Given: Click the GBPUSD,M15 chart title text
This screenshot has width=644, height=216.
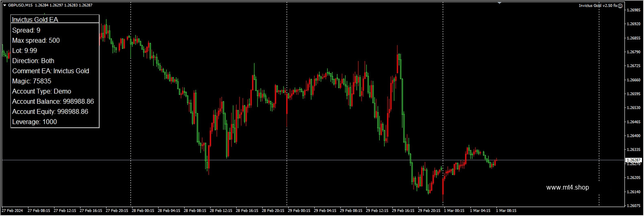Looking at the screenshot, I should pos(21,5).
